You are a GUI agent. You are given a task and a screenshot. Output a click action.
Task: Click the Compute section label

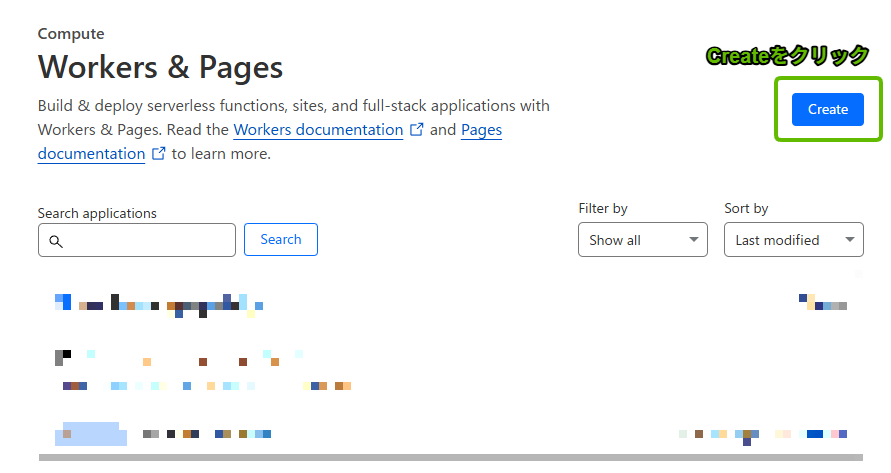[x=71, y=34]
